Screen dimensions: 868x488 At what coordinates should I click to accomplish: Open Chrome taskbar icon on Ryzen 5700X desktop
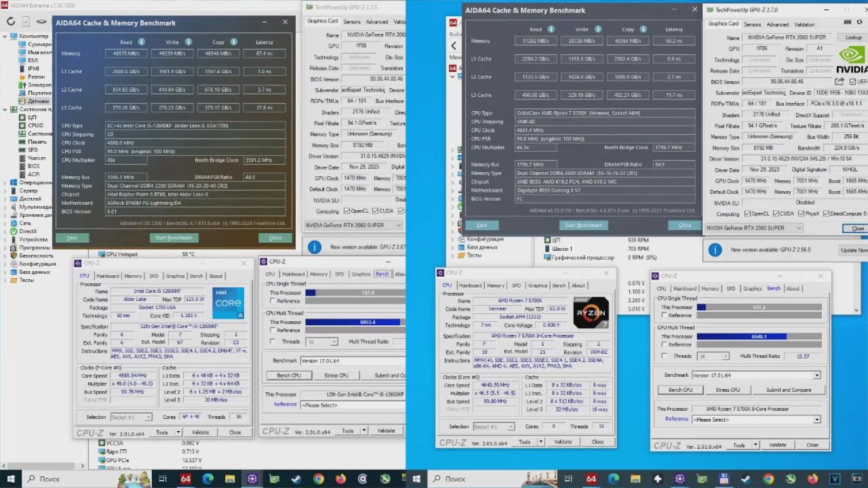(768, 479)
